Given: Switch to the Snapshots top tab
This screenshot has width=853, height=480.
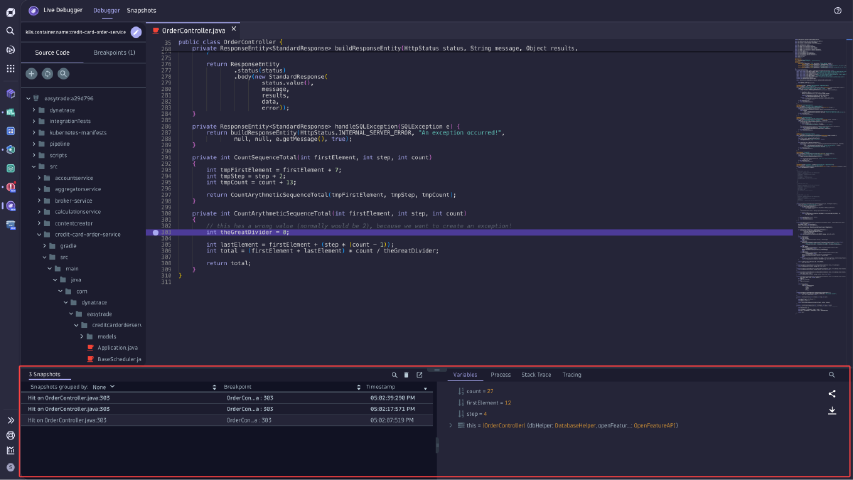Looking at the screenshot, I should tap(141, 10).
